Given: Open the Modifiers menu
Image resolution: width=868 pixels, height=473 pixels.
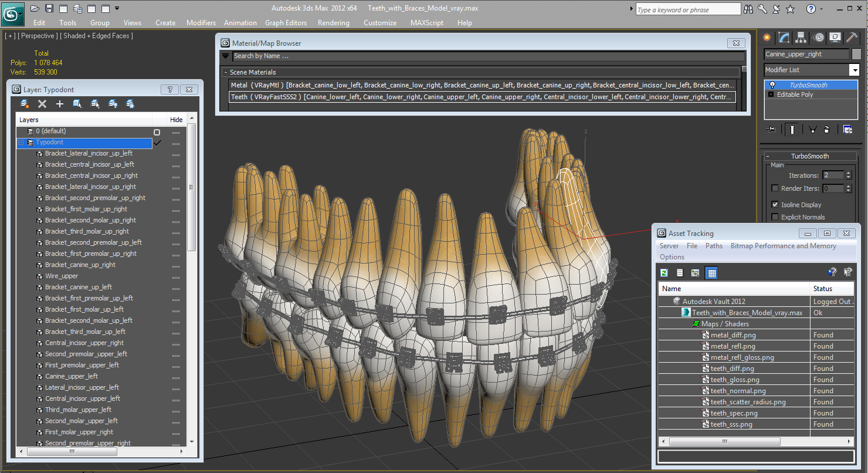Looking at the screenshot, I should pos(201,23).
